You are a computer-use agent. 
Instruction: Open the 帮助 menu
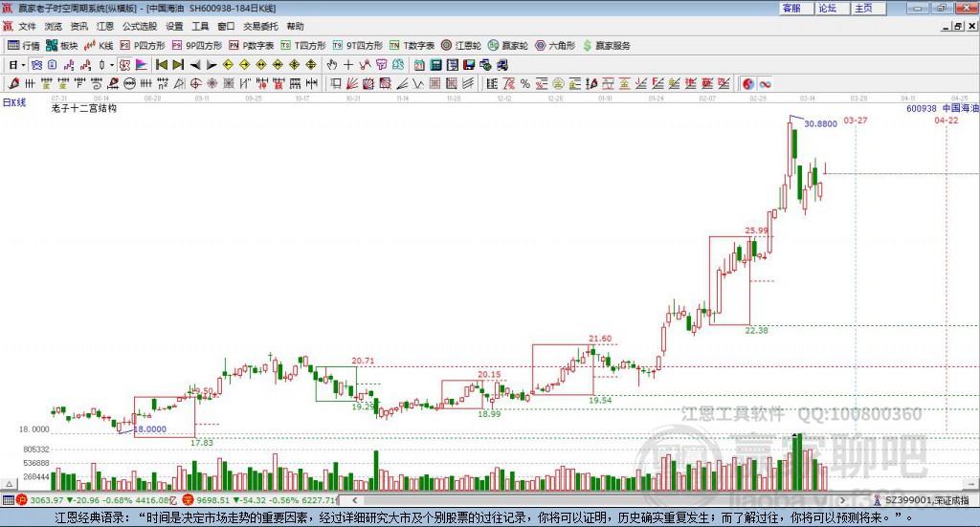tap(295, 26)
